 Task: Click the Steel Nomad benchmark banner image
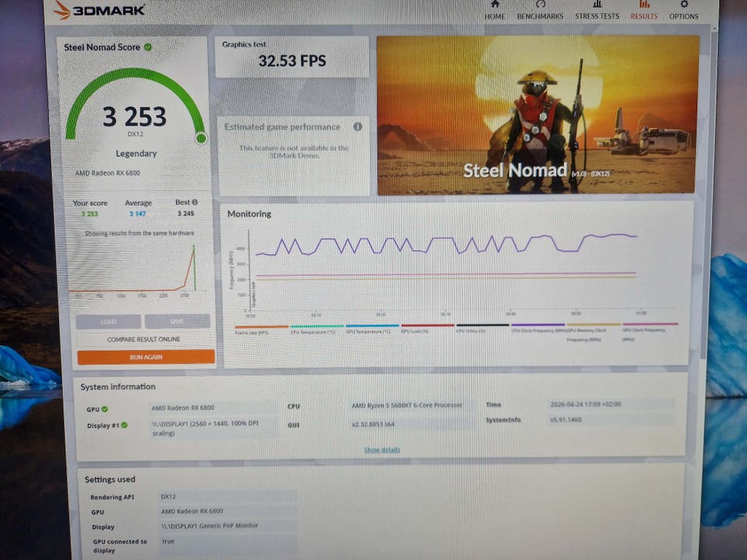(538, 115)
